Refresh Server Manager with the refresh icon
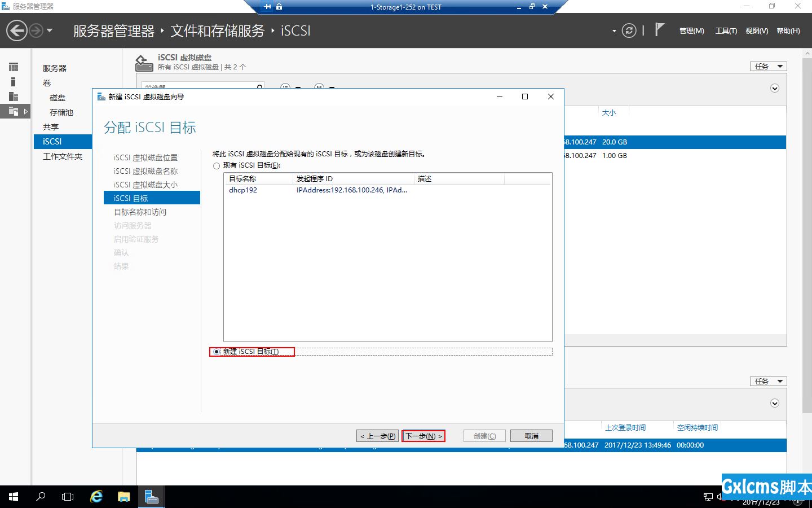 click(x=629, y=30)
